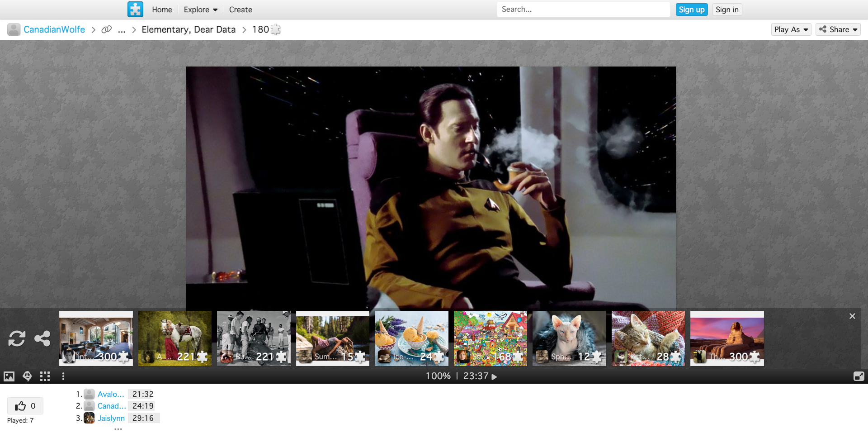
Task: Close the suggested puzzles strip
Action: pyautogui.click(x=852, y=316)
